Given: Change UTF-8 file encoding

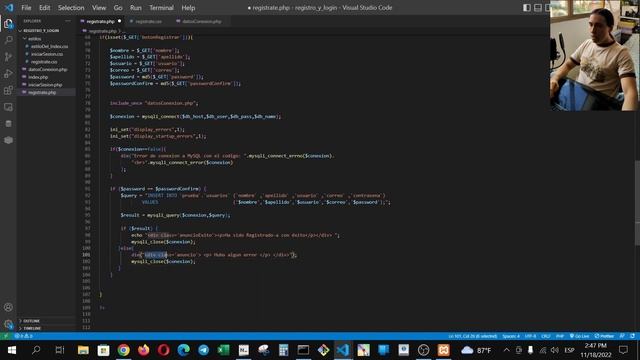Looking at the screenshot, I should (531, 336).
